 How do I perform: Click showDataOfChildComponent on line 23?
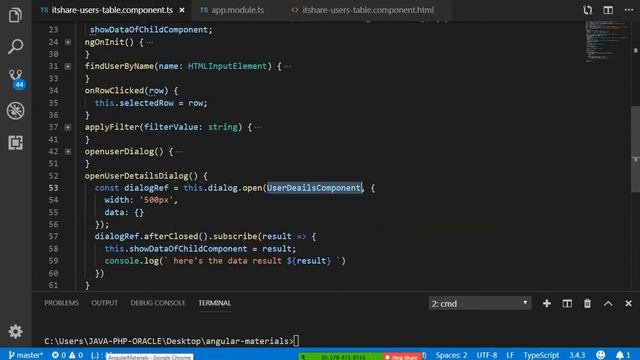pos(149,30)
